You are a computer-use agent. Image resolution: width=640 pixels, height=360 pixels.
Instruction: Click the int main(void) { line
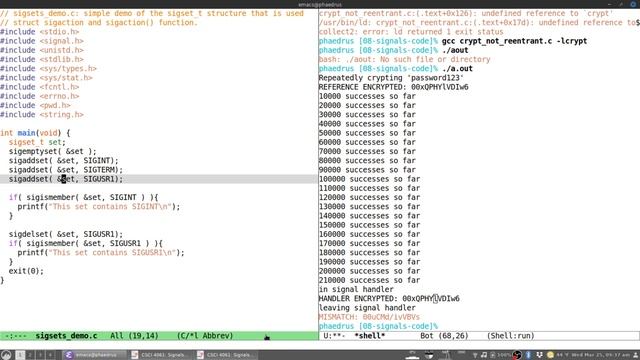pyautogui.click(x=35, y=133)
